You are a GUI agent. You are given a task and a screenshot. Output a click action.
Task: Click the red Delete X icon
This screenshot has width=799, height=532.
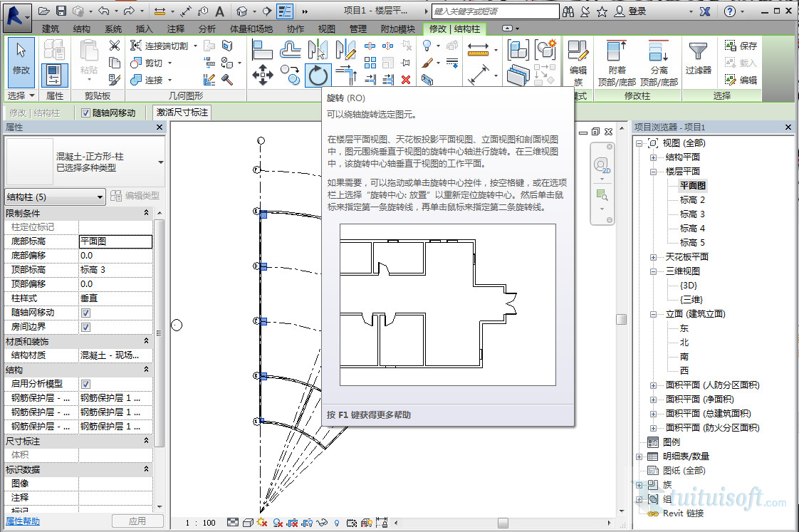coord(405,79)
